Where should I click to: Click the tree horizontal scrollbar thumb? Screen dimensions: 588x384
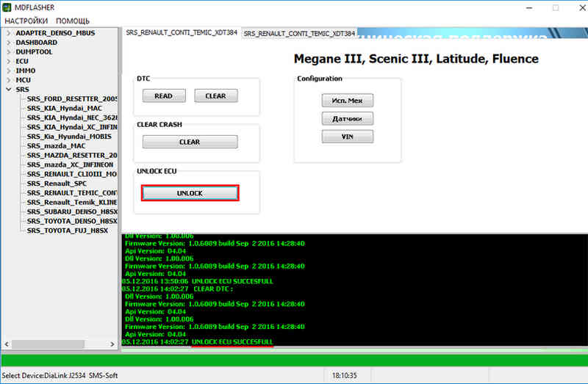coord(48,344)
